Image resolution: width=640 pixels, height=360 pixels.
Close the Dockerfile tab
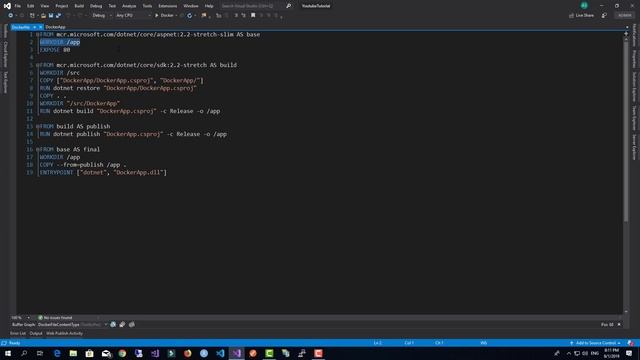tap(40, 27)
